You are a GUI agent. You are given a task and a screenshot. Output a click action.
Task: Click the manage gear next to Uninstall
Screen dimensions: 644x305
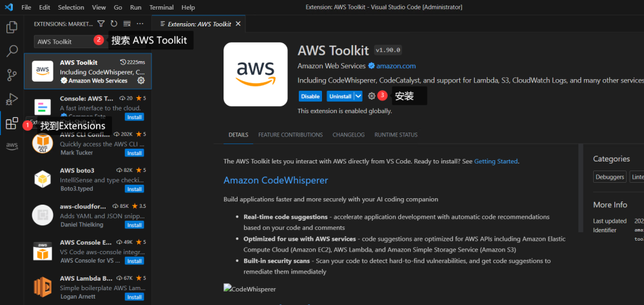pyautogui.click(x=372, y=96)
